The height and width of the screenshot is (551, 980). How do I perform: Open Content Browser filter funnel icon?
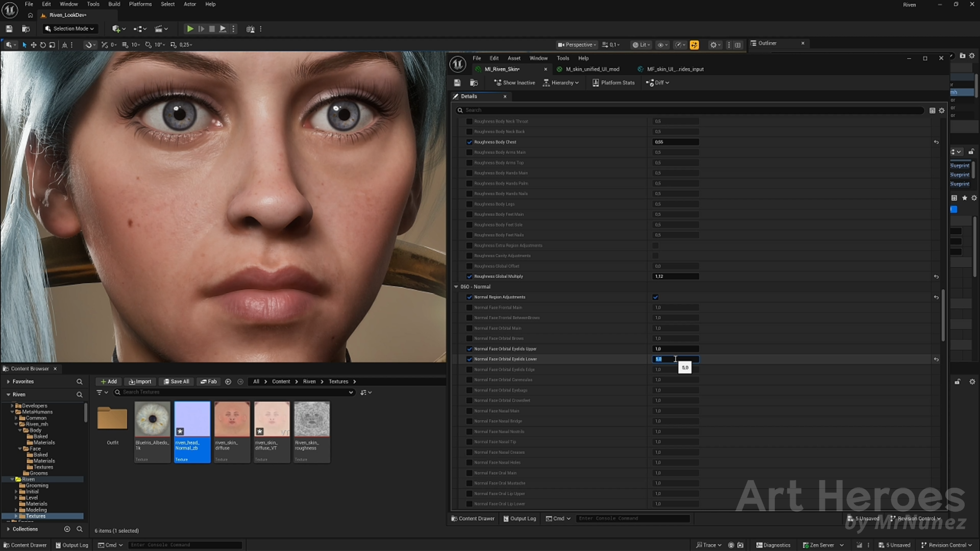[x=102, y=392]
